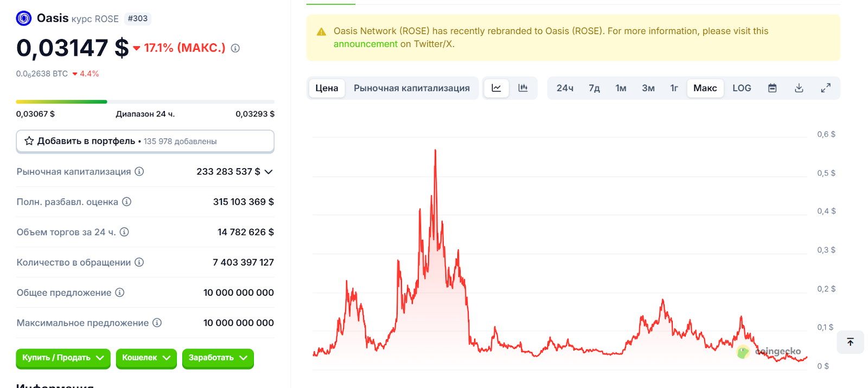The width and height of the screenshot is (868, 388).
Task: Open info icon beside Объем торгов за 24 ч.
Action: pyautogui.click(x=124, y=232)
